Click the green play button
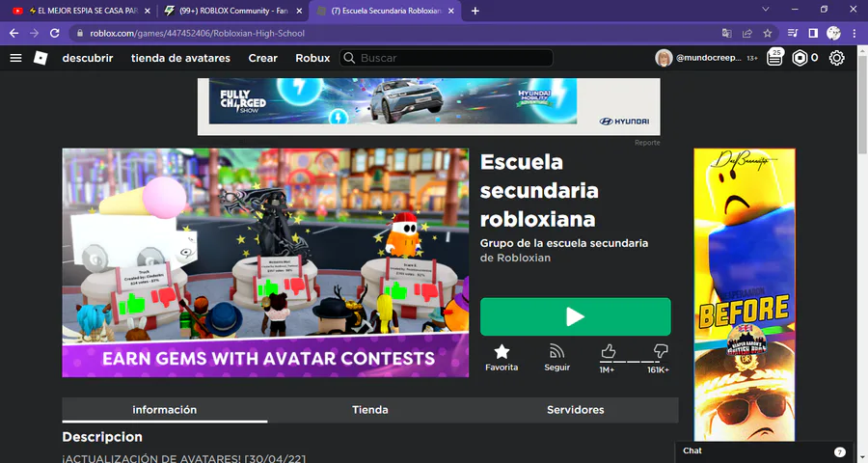868x463 pixels. tap(575, 316)
